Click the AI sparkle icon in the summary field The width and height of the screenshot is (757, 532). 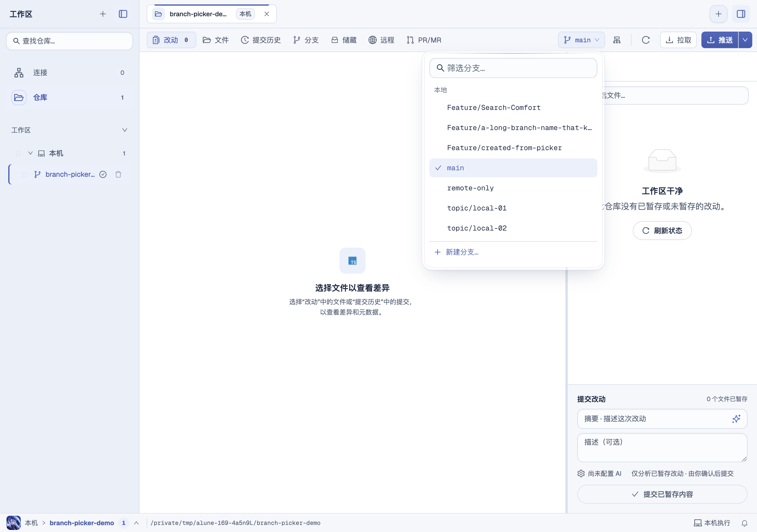coord(736,419)
